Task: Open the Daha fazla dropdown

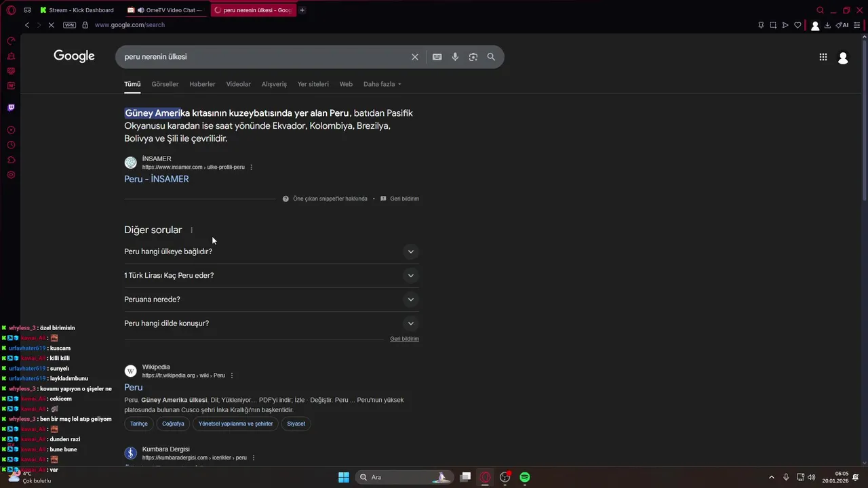Action: [382, 84]
